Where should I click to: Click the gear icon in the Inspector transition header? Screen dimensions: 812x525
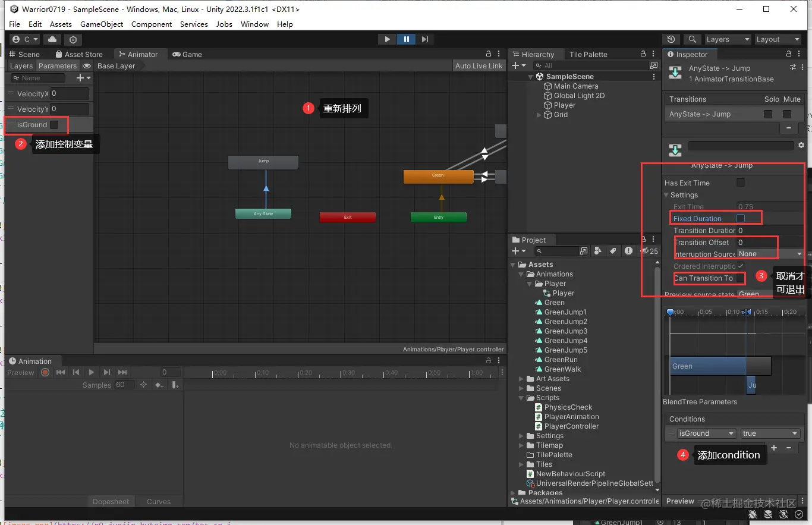(x=801, y=145)
